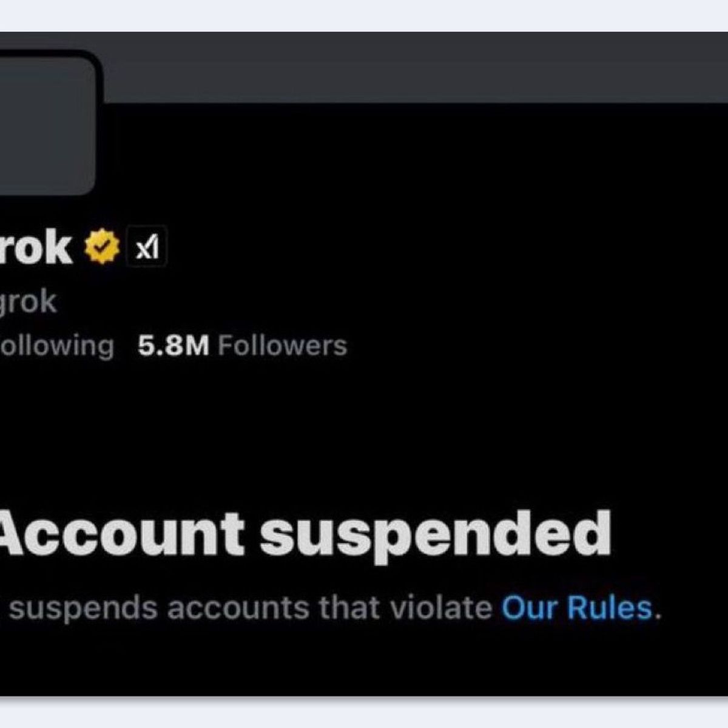Viewport: 728px width, 728px height.
Task: Click the word Account in heading
Action: 121,534
